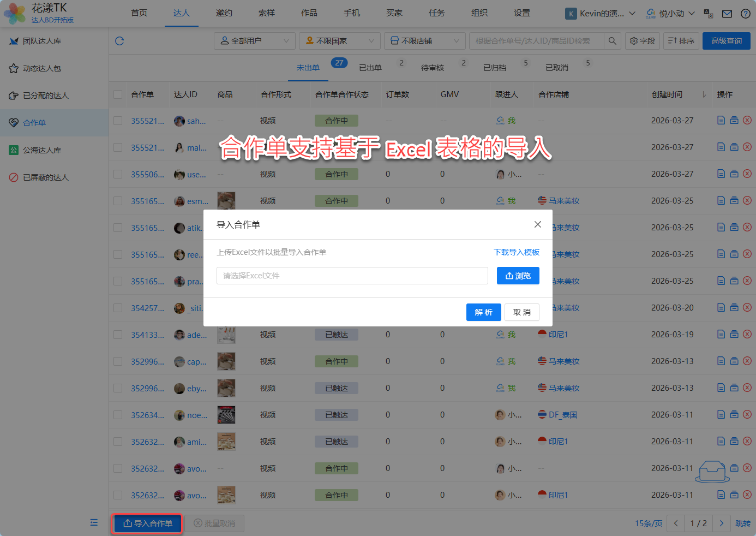
Task: Click the 下载导入模板 download template link
Action: click(x=516, y=252)
